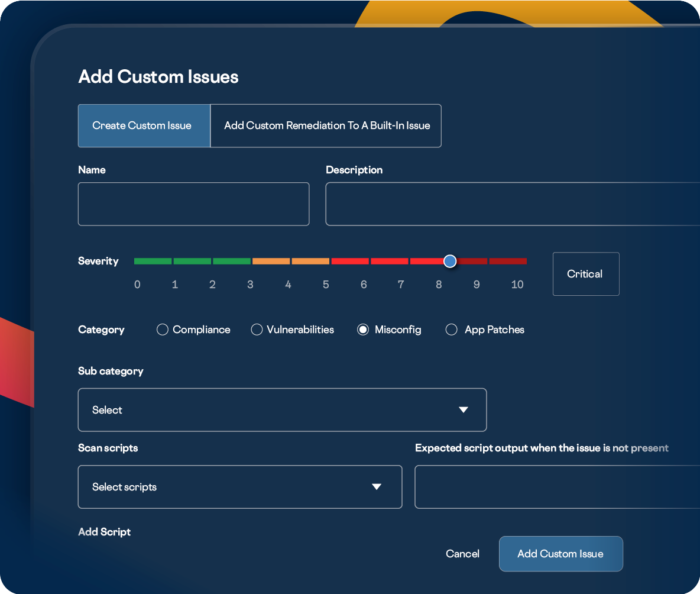Viewport: 700px width, 594px height.
Task: Choose the App Patches radio option
Action: coord(452,330)
